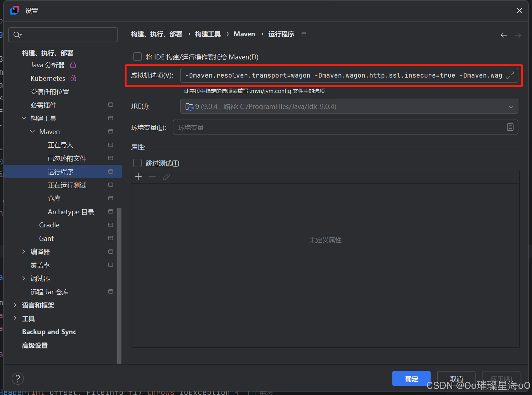Open the JRE dropdown

click(x=511, y=106)
